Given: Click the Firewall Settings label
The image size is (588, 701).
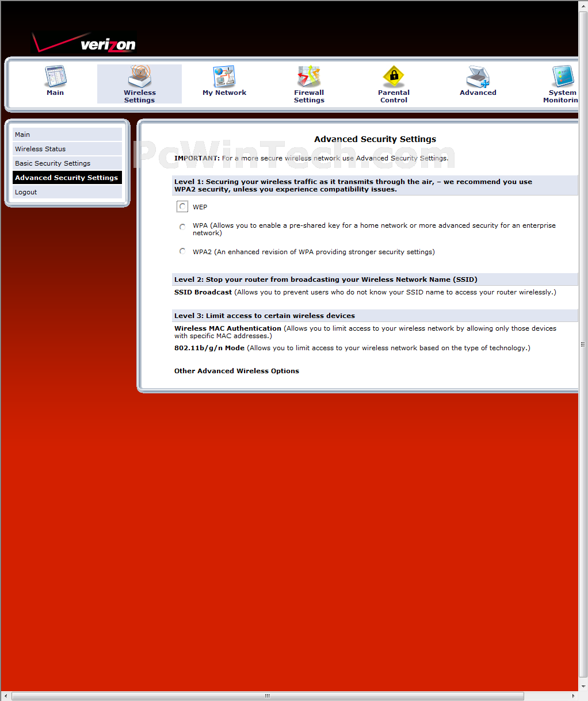Looking at the screenshot, I should [x=309, y=96].
